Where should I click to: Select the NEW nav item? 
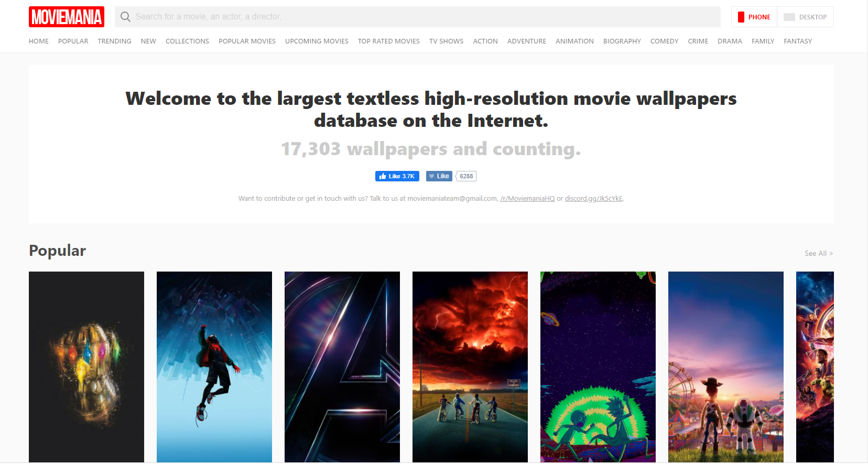(148, 41)
